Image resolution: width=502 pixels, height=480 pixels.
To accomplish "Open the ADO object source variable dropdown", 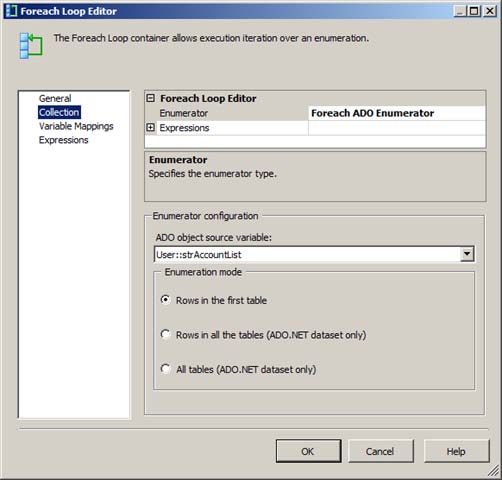I will (x=467, y=254).
